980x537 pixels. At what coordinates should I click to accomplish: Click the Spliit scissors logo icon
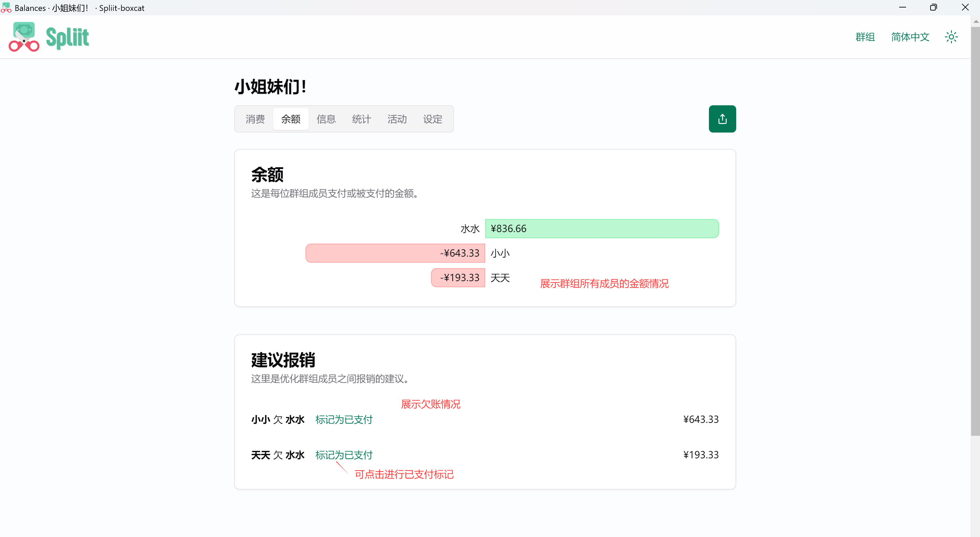[24, 37]
